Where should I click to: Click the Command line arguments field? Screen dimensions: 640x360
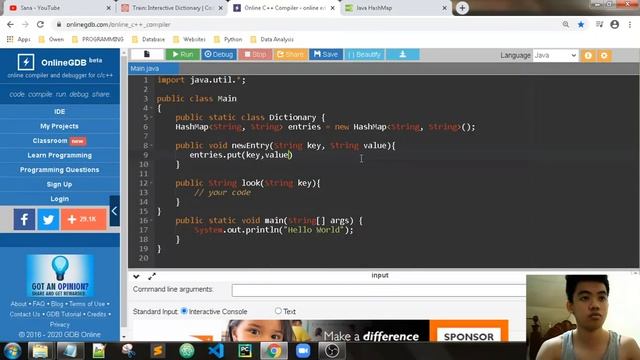pyautogui.click(x=379, y=290)
